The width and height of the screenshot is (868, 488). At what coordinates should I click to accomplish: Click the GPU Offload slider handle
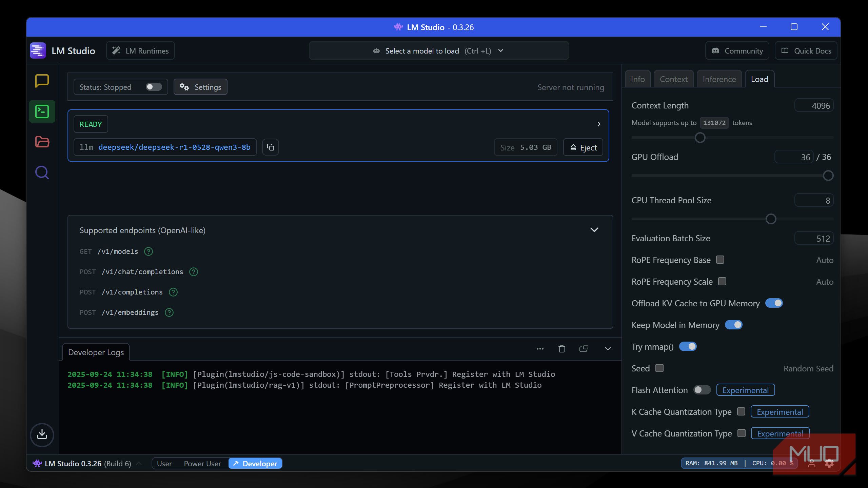(x=828, y=176)
